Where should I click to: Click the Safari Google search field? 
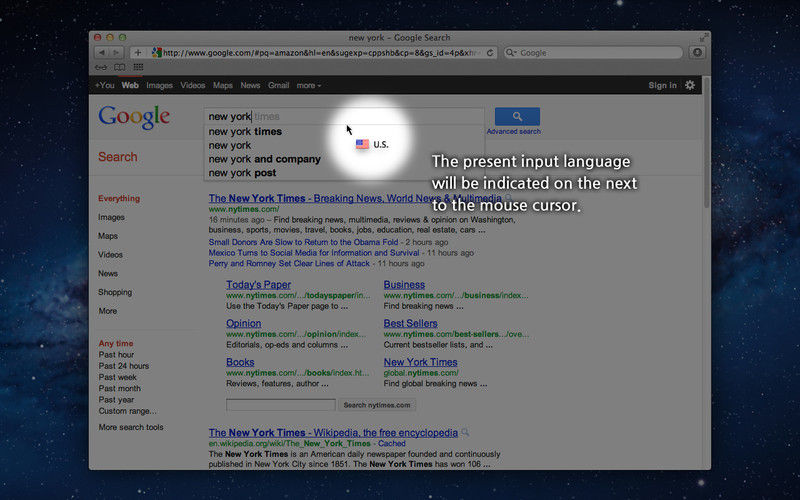click(x=593, y=53)
